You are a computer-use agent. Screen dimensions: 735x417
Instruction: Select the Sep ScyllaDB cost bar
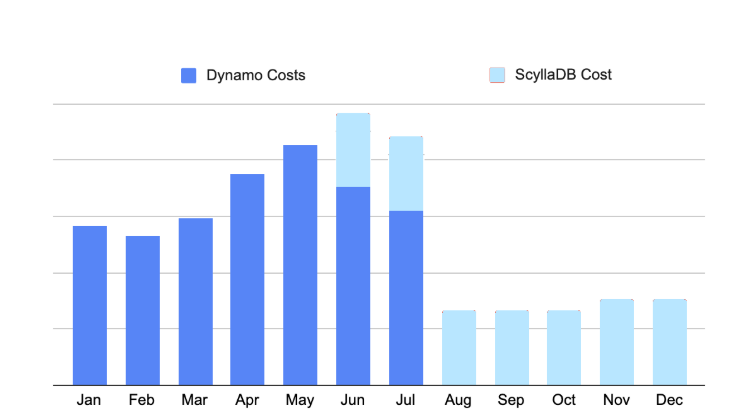512,348
